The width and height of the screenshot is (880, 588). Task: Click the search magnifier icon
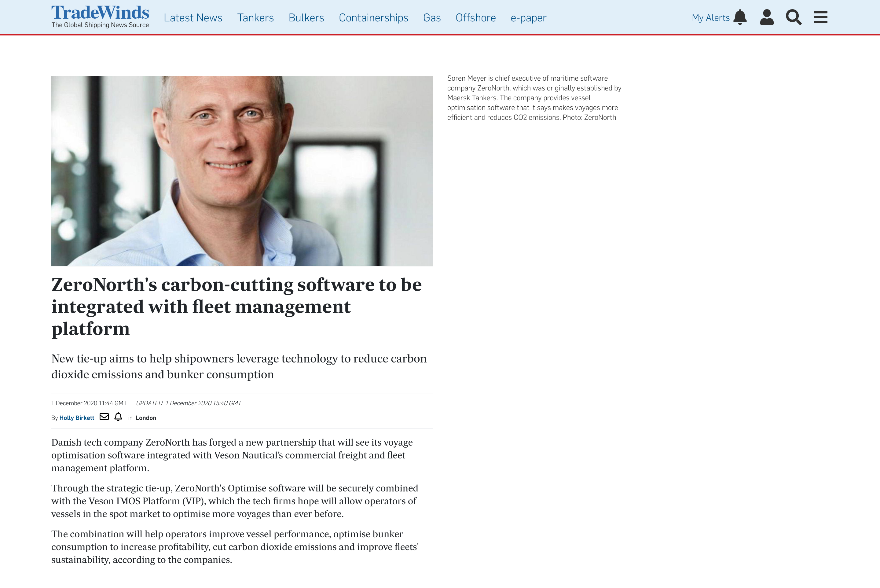point(794,17)
